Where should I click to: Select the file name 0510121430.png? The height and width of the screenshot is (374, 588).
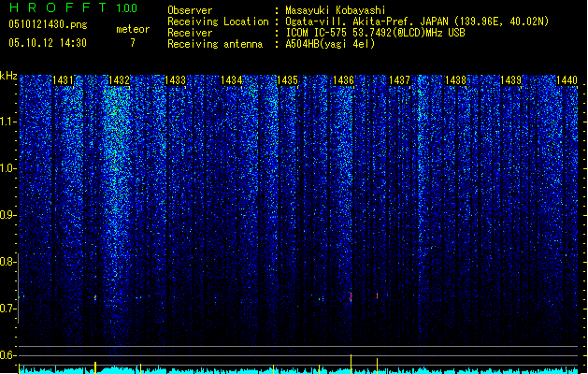coord(48,24)
